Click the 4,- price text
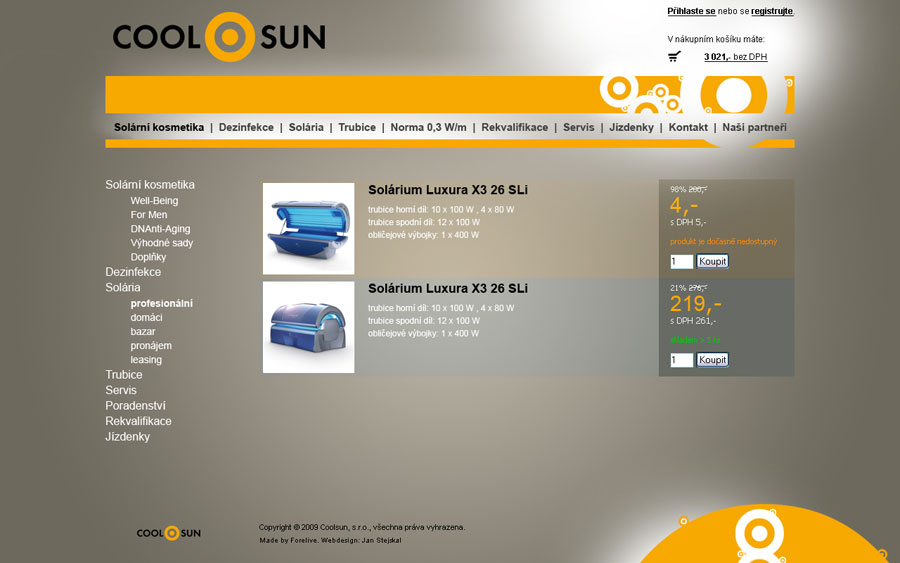This screenshot has height=563, width=900. (684, 205)
